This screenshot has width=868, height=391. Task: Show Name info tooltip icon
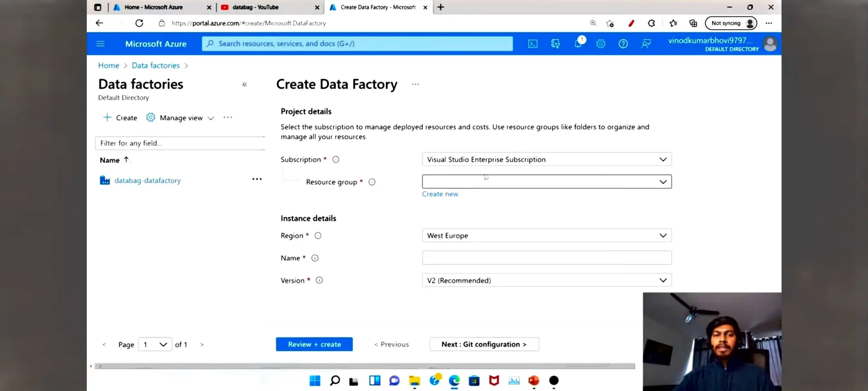pos(315,258)
